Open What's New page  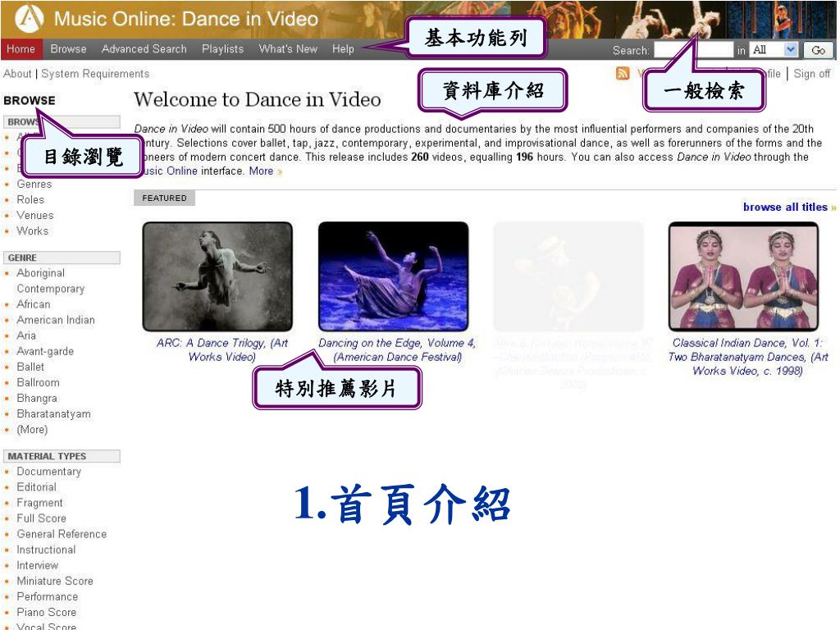(x=288, y=48)
